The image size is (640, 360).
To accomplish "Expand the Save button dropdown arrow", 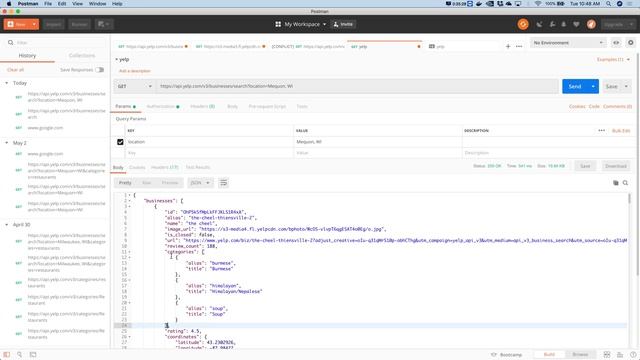I will tap(626, 86).
